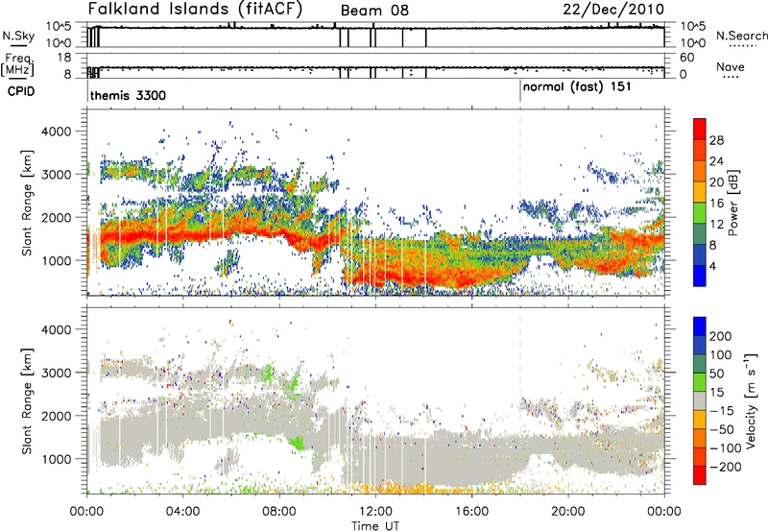Image resolution: width=768 pixels, height=532 pixels.
Task: Pick the bright green 15–50 Velocity segment
Action: 700,382
